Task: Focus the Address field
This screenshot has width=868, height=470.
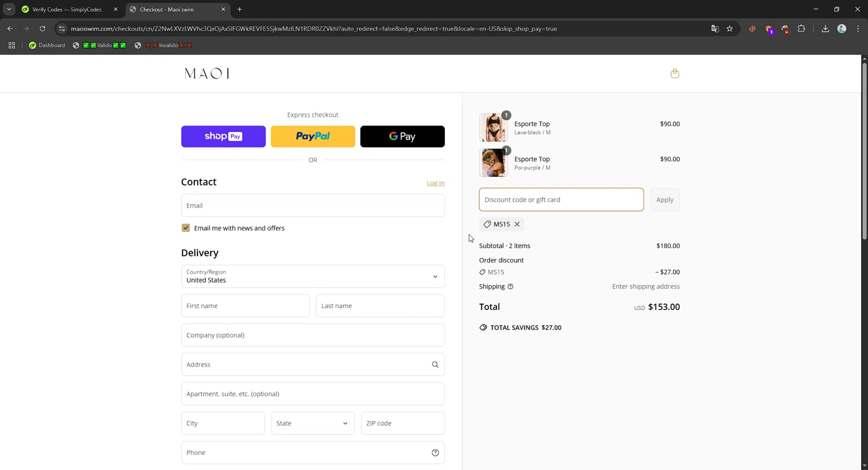Action: tap(312, 365)
